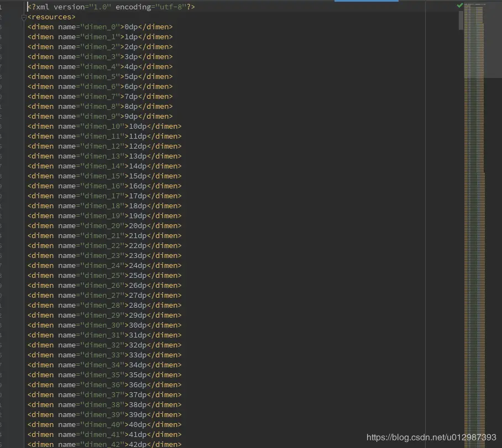Image resolution: width=502 pixels, height=448 pixels.
Task: Click the line containing dimen_40
Action: click(x=104, y=424)
